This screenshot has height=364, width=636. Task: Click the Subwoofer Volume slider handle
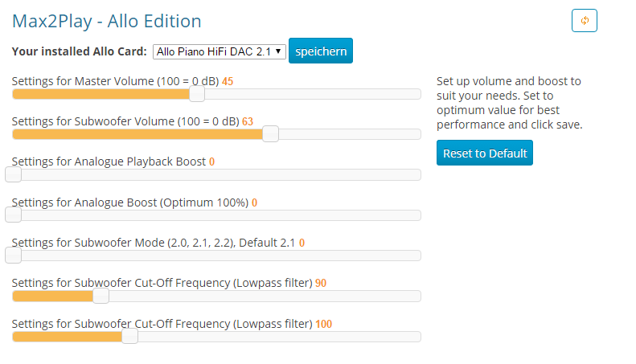pos(270,134)
